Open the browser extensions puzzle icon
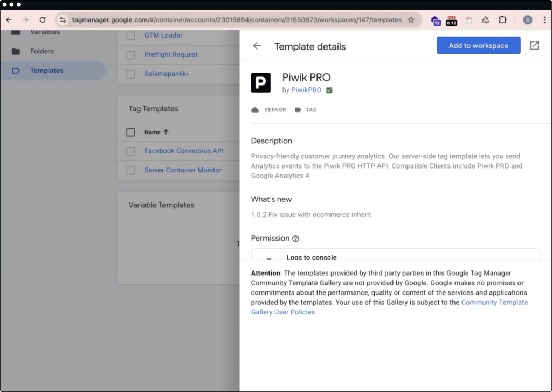Viewport: 552px width, 392px height. pos(502,20)
